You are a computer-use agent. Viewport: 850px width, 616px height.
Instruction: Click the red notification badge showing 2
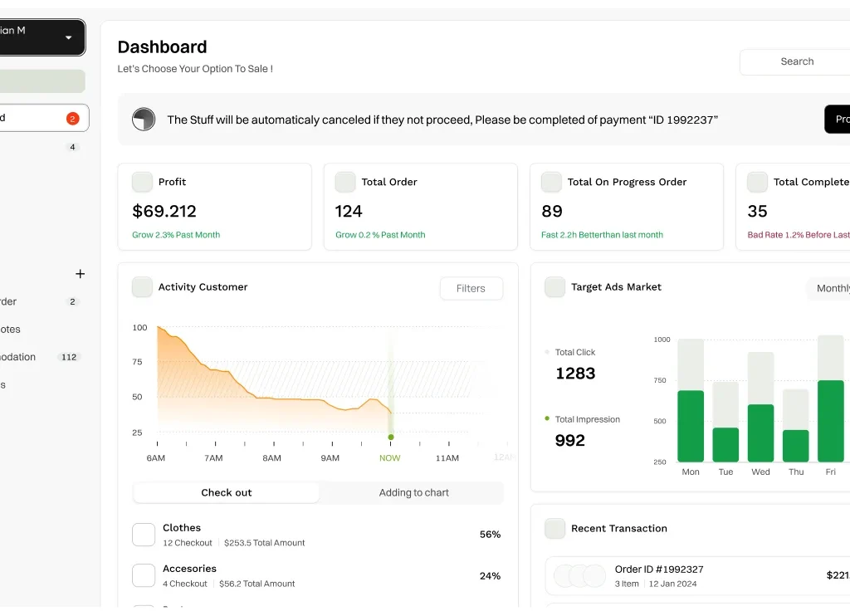tap(73, 118)
